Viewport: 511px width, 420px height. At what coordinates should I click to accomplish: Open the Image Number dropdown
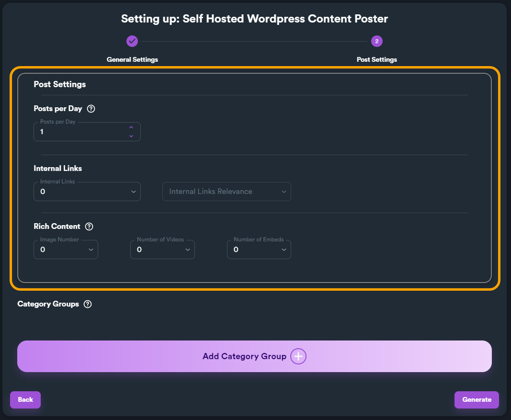(66, 250)
